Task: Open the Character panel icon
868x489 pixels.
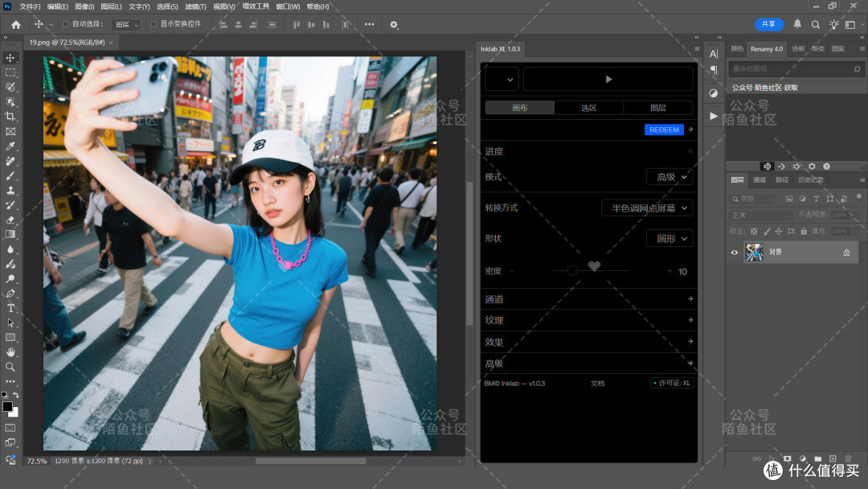Action: pos(714,54)
